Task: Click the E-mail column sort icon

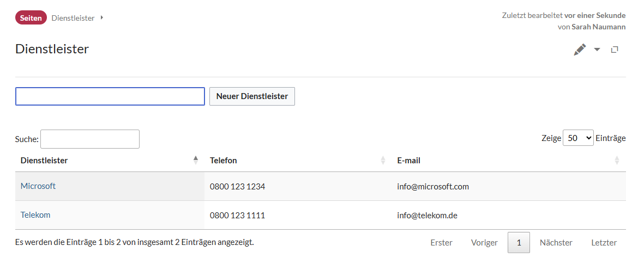Action: click(617, 160)
